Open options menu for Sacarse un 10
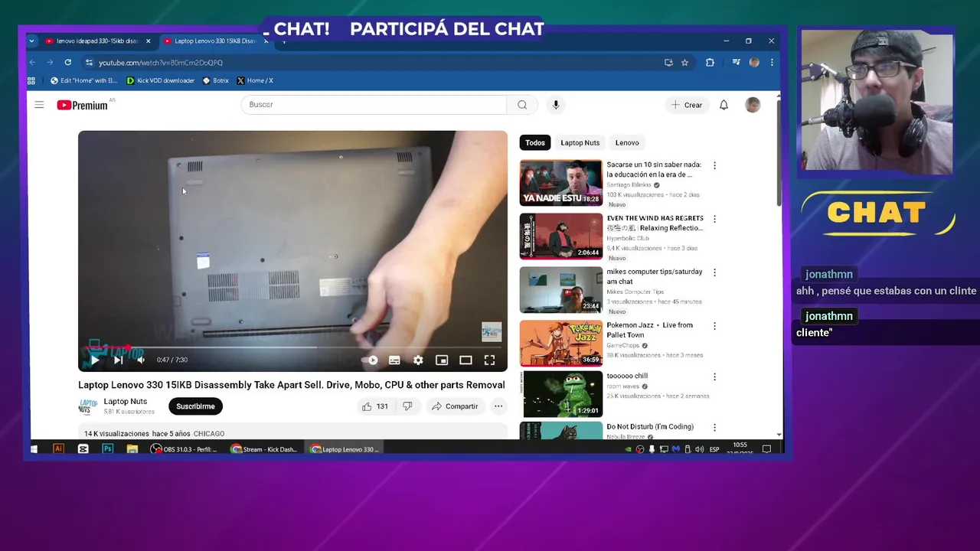Screen dimensions: 980x551 point(714,165)
